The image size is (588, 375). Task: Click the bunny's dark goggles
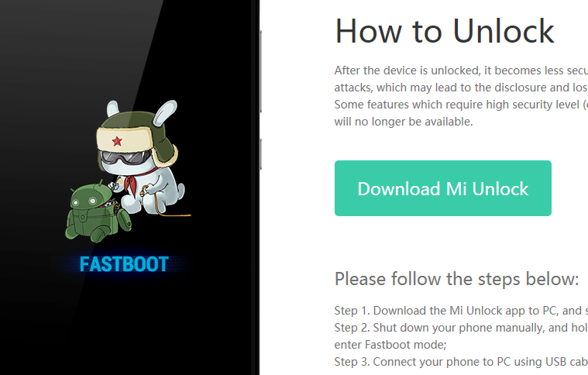click(x=126, y=157)
